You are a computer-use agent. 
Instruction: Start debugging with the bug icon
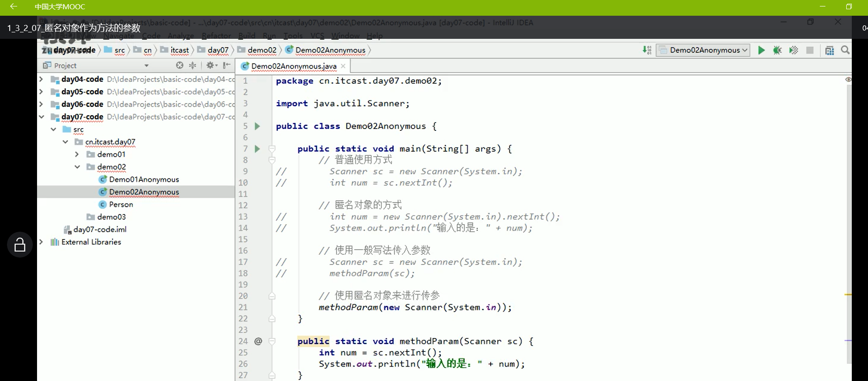coord(777,50)
